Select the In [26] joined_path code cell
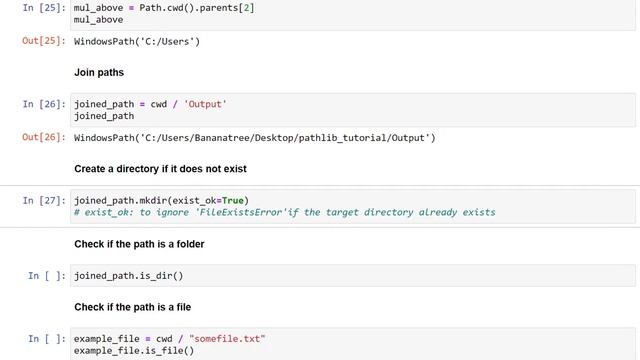The width and height of the screenshot is (640, 360). coord(353,110)
